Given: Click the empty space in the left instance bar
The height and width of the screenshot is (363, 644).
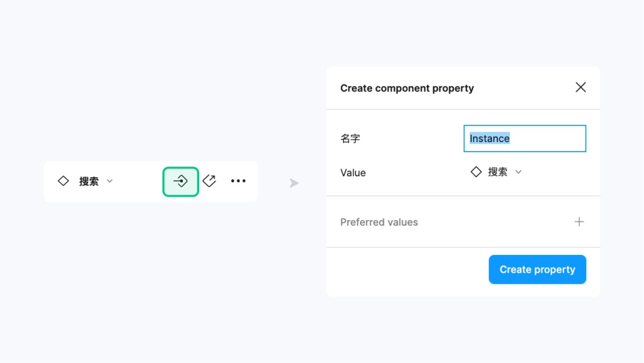Looking at the screenshot, I should [x=138, y=181].
